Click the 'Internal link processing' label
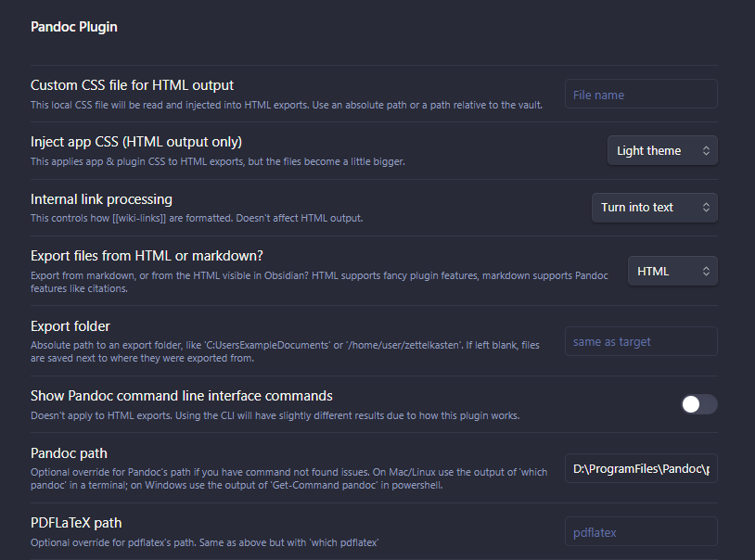 101,199
